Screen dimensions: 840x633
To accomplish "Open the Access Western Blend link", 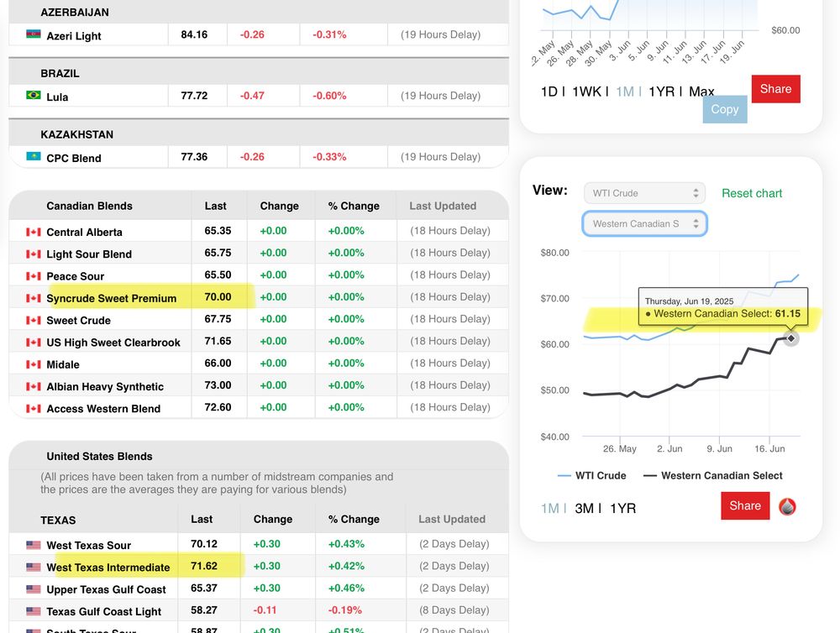I will point(103,409).
